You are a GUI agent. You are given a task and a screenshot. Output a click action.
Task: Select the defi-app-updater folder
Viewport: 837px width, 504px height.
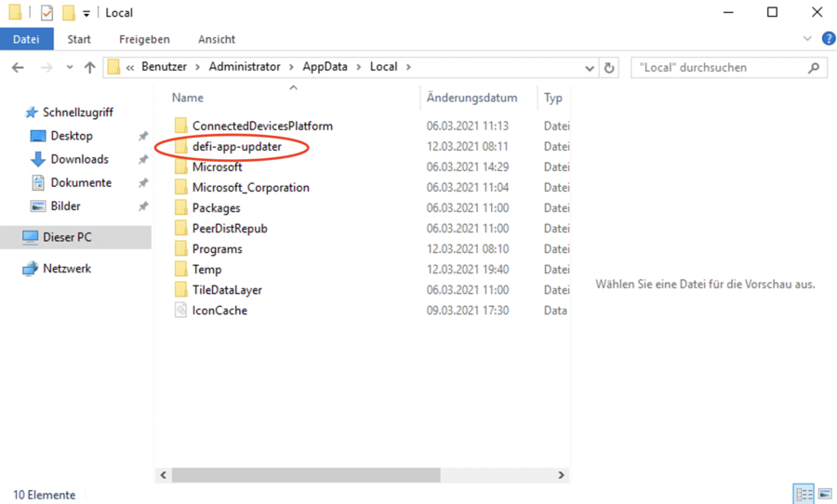point(236,147)
